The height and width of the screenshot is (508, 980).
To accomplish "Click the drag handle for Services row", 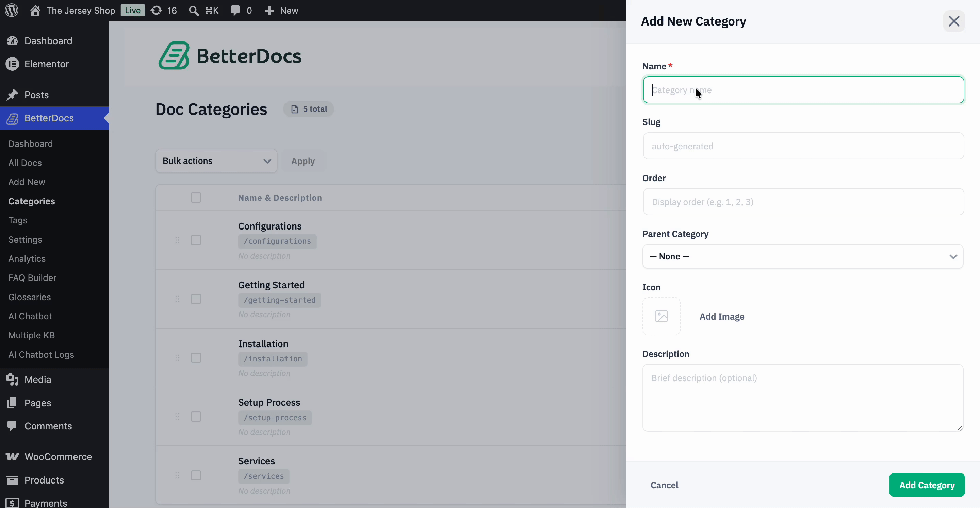I will (177, 475).
